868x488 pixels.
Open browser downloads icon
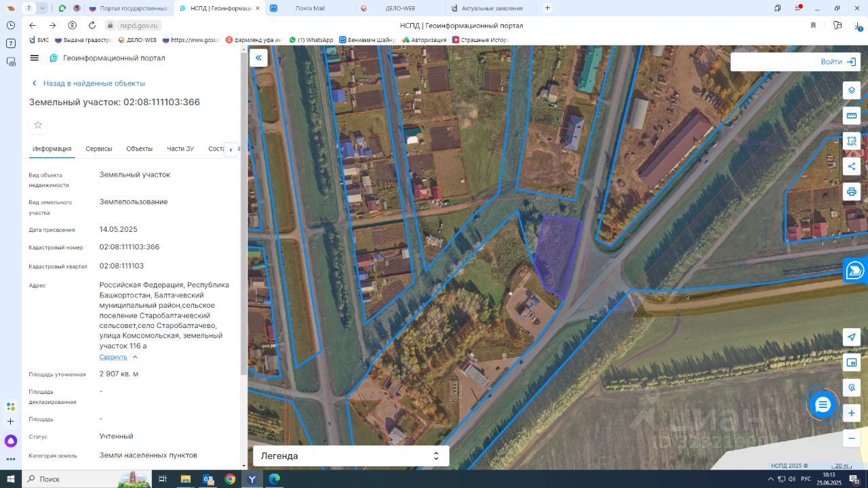tap(857, 26)
